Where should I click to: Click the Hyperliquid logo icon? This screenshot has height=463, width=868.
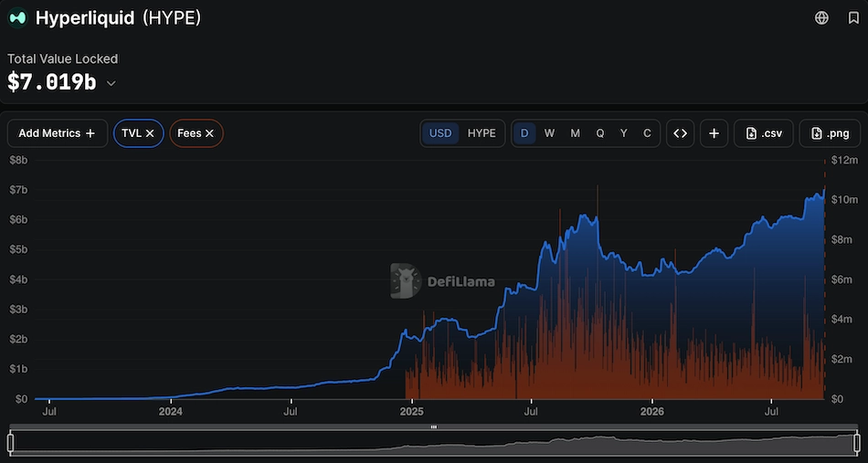coord(17,17)
